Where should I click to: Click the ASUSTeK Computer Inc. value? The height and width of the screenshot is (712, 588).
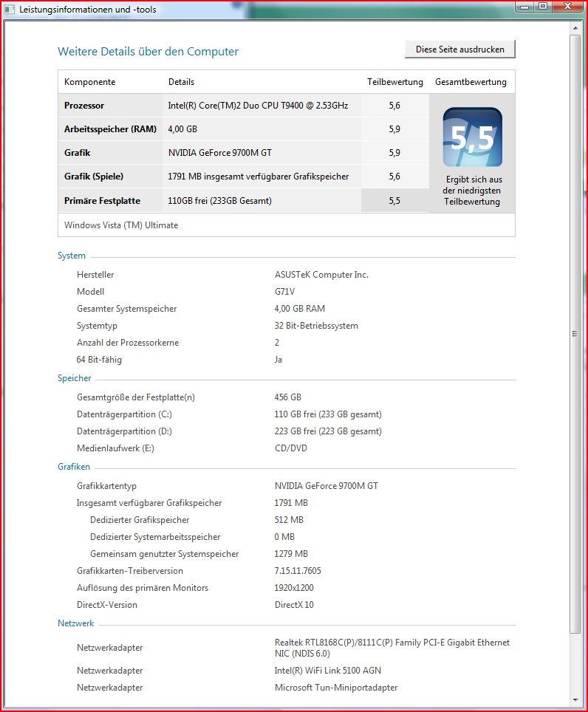[321, 275]
